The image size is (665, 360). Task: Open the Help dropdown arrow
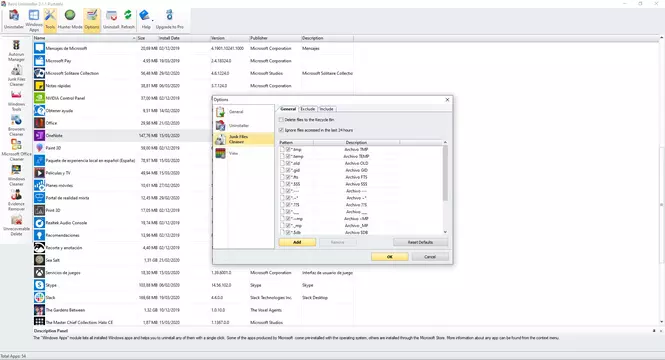(153, 20)
